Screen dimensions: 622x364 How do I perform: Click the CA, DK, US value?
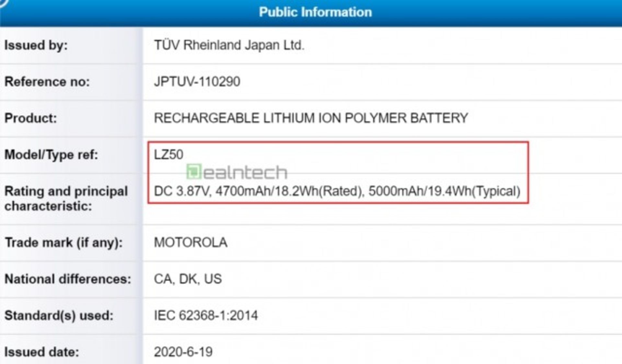tap(188, 279)
